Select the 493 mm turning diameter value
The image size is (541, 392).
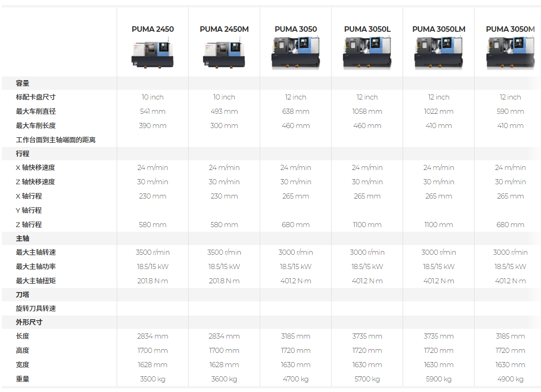(224, 111)
